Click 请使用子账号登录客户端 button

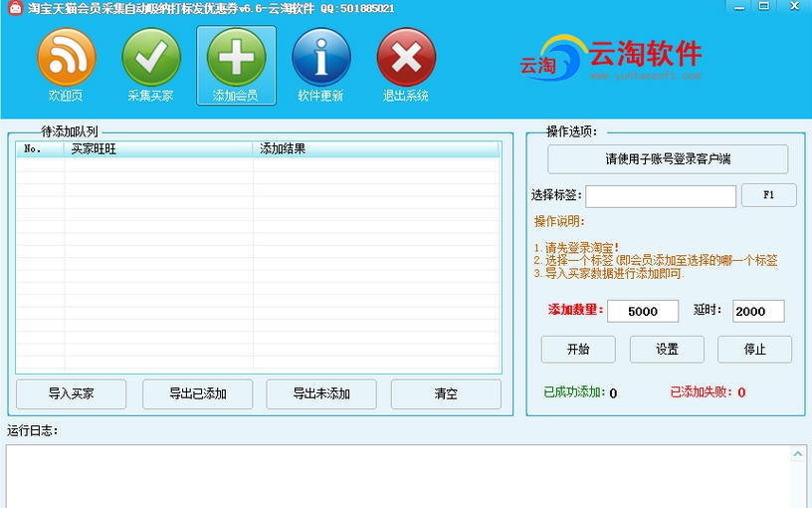[668, 159]
